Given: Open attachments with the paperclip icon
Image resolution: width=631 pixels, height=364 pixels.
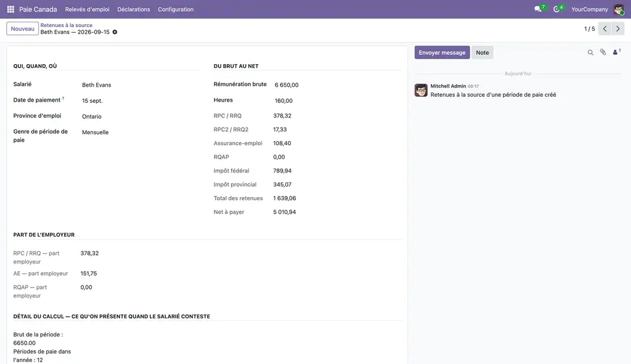Looking at the screenshot, I should tap(603, 52).
